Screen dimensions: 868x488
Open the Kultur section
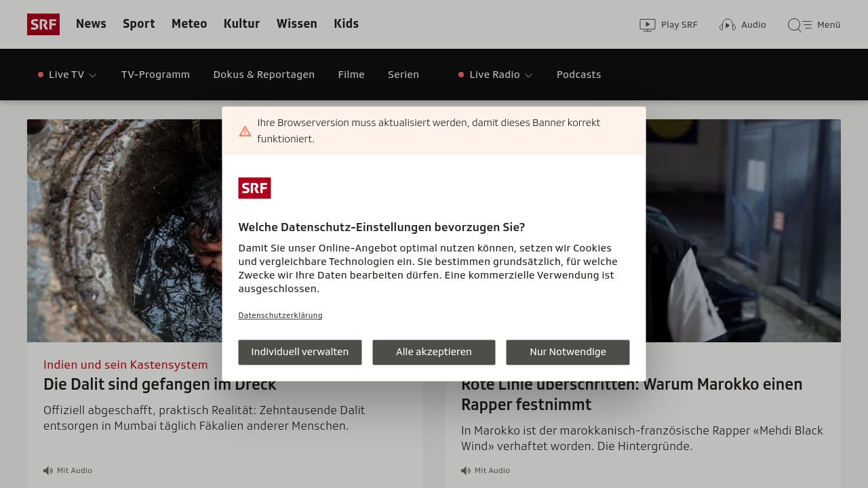tap(242, 24)
